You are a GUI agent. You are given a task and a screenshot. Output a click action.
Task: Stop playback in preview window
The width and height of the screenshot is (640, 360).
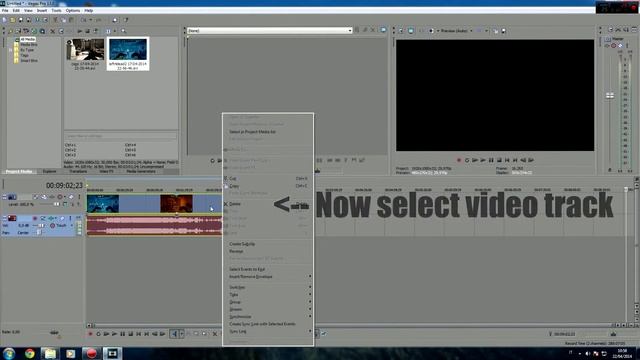[499, 160]
